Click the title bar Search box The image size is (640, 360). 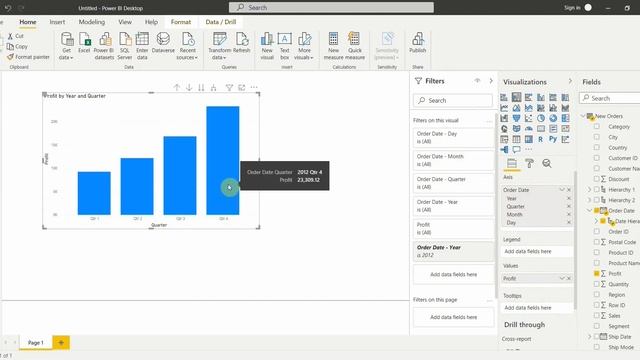331,7
